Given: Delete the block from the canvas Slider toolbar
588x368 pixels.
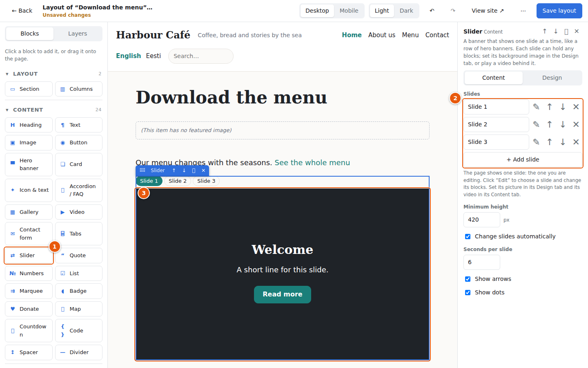Looking at the screenshot, I should [x=203, y=171].
